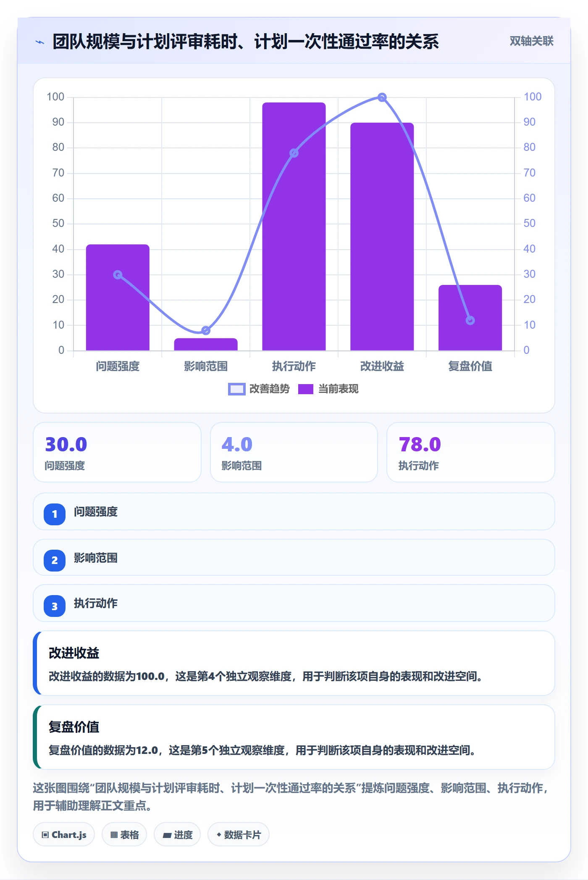588x880 pixels.
Task: Click the 问题强度 x-axis label
Action: click(118, 366)
